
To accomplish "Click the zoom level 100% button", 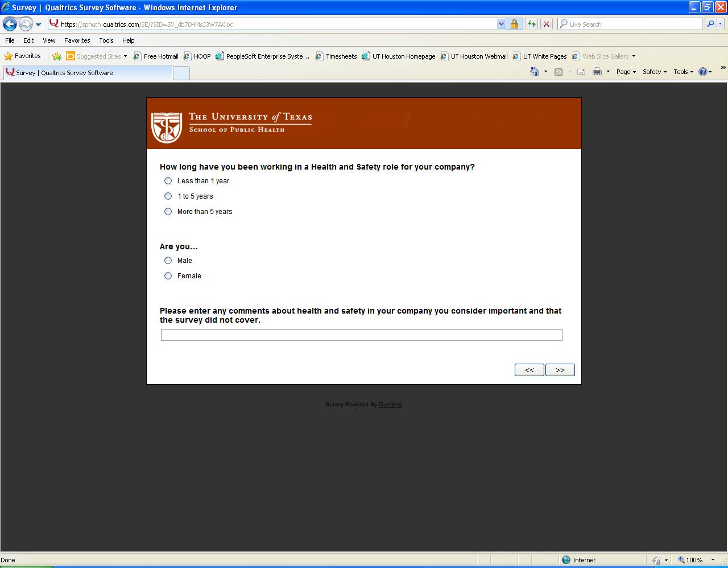I will [x=690, y=560].
